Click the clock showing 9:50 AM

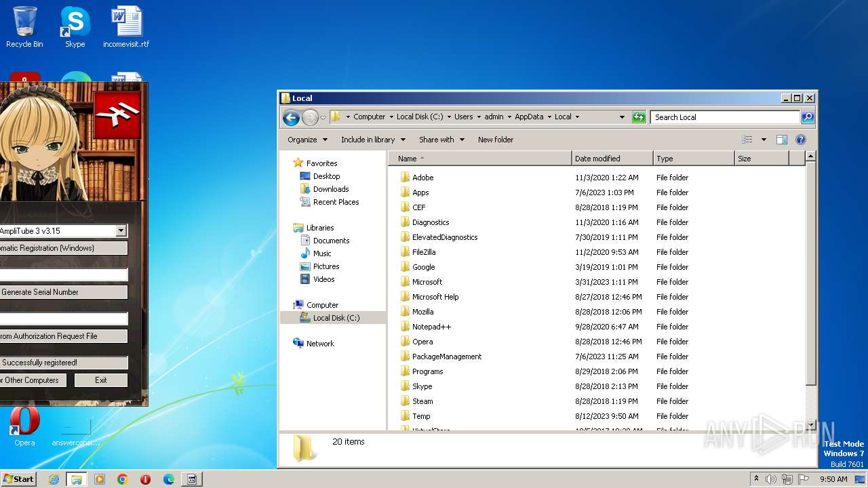(x=833, y=479)
